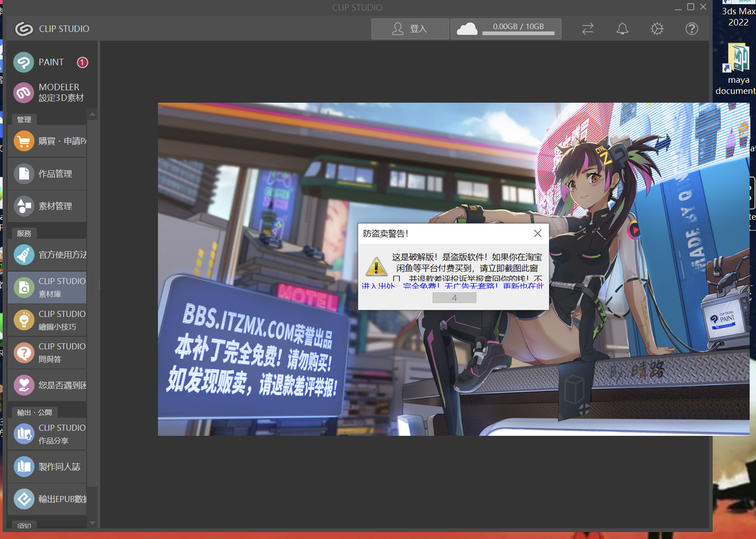
Task: Open the heart-icon support entry
Action: pos(47,385)
